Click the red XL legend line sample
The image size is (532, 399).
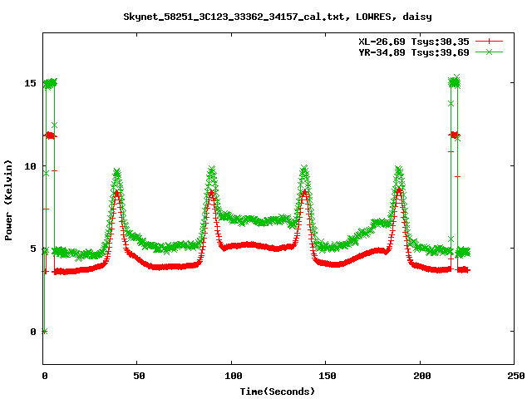[x=489, y=42]
